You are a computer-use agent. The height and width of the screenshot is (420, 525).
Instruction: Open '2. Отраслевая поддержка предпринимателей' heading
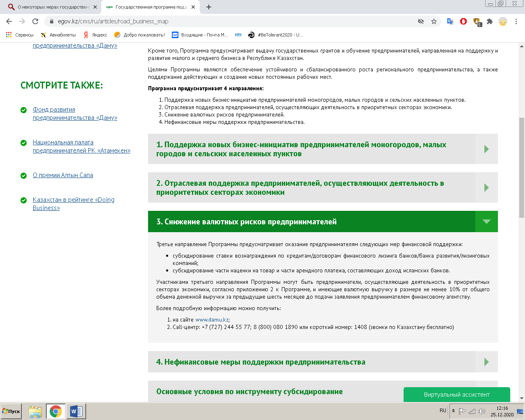pos(300,188)
